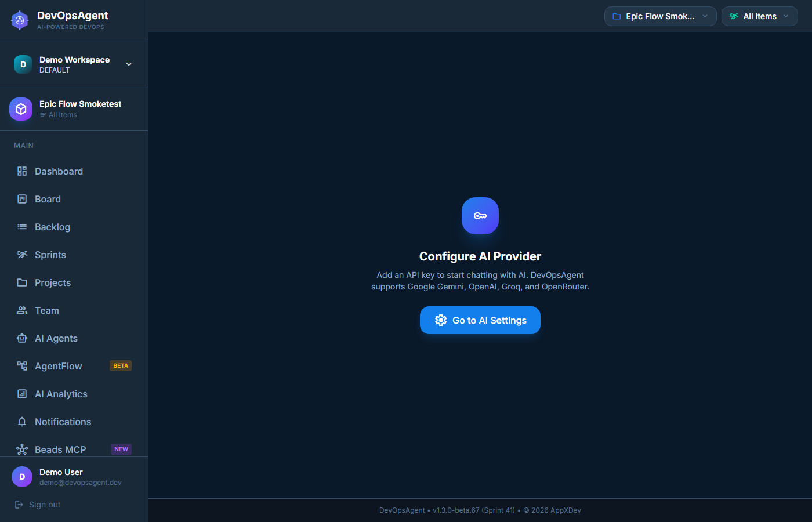Viewport: 812px width, 522px height.
Task: Open the Epic Flow Smok... project dropdown
Action: click(660, 16)
